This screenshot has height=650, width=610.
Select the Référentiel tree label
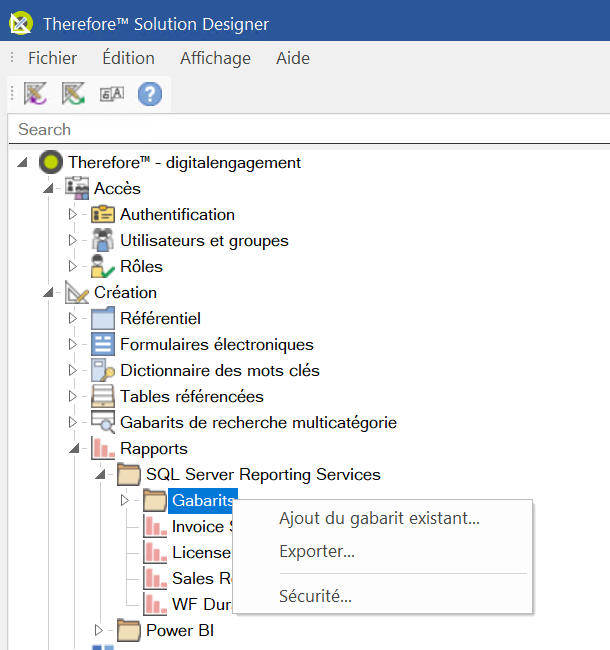click(160, 318)
